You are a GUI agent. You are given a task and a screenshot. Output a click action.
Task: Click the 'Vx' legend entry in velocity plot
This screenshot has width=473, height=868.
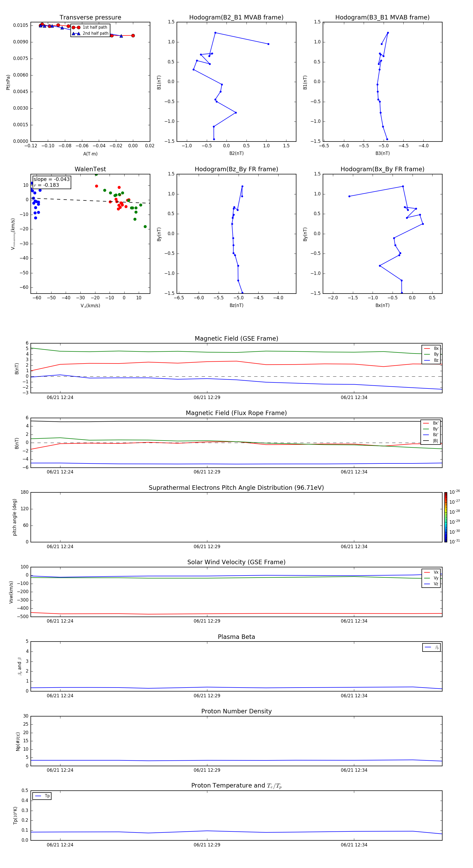(431, 572)
